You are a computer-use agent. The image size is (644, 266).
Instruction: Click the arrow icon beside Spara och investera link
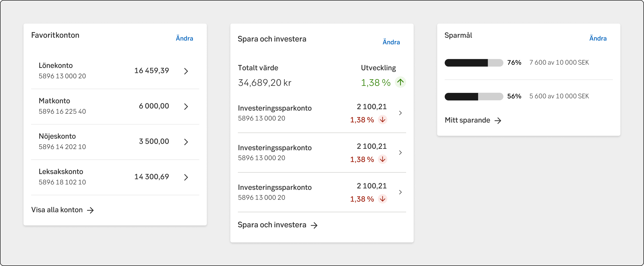(314, 225)
